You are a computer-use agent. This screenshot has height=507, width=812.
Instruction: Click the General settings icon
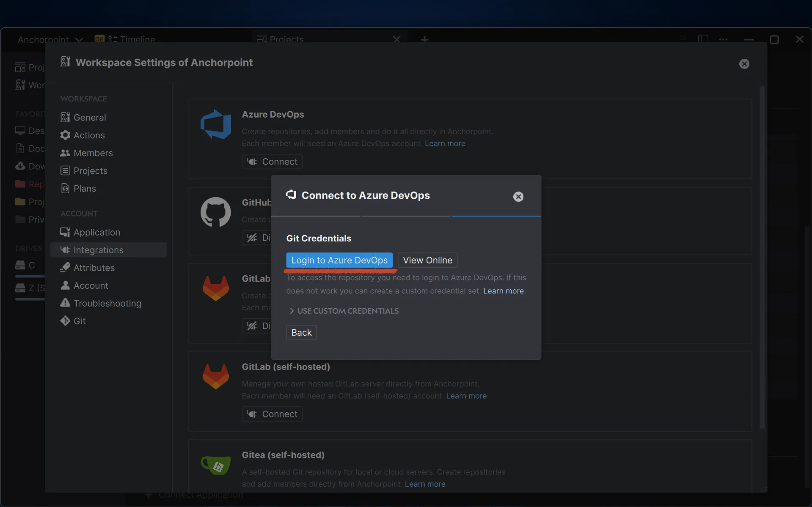[65, 117]
